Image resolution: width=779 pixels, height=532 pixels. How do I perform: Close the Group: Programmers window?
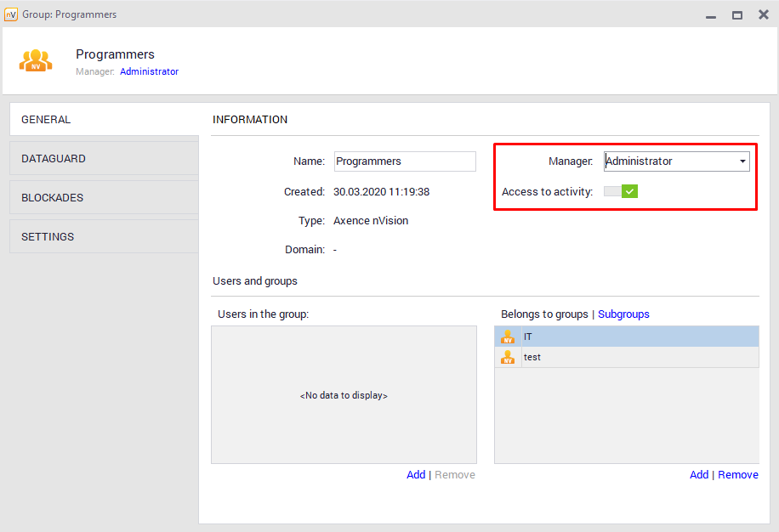tap(763, 14)
